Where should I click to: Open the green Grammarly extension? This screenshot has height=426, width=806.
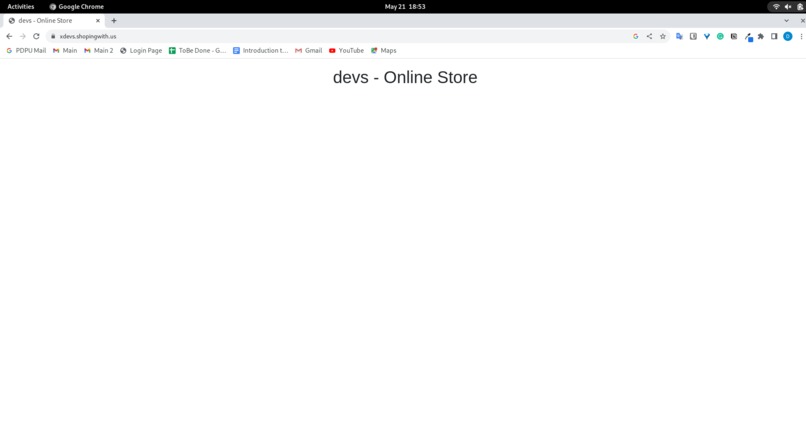(x=720, y=36)
